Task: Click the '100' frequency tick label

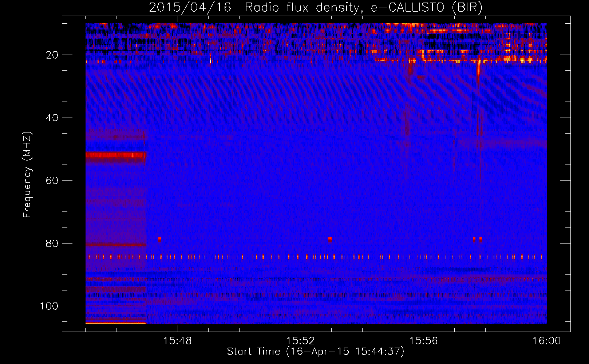Action: point(49,306)
